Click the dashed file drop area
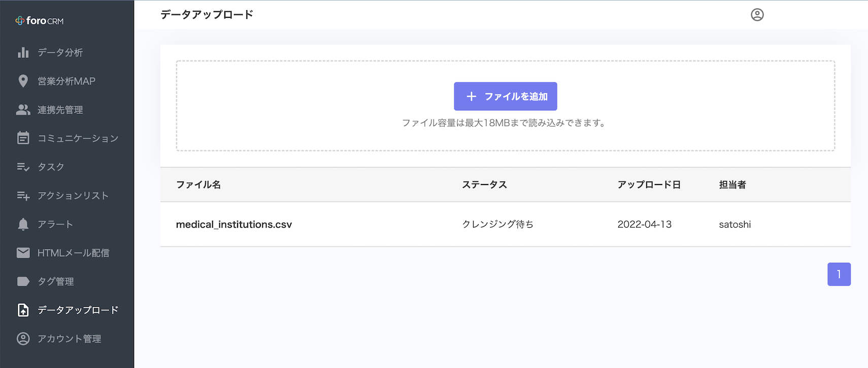 click(506, 106)
